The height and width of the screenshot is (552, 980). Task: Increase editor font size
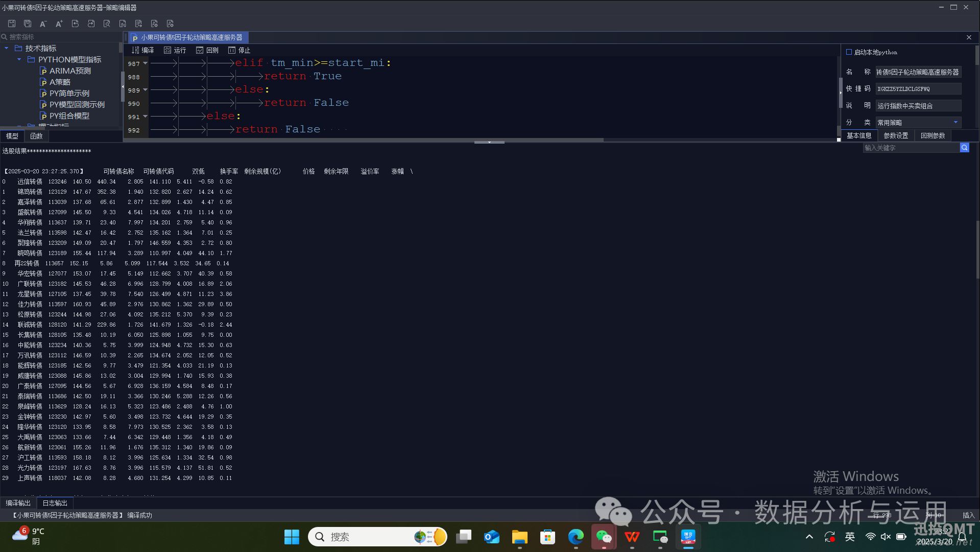click(x=59, y=24)
